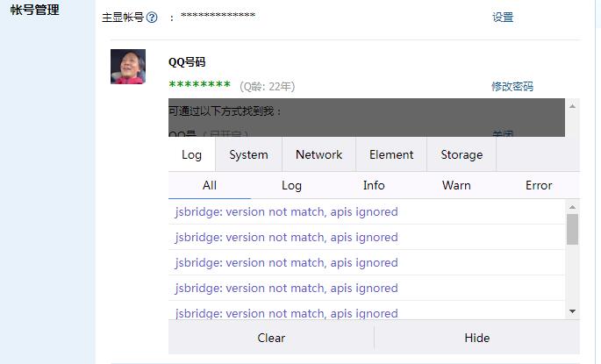Viewport: 601px width, 364px height.
Task: Click the 修改密码 link
Action: 512,86
